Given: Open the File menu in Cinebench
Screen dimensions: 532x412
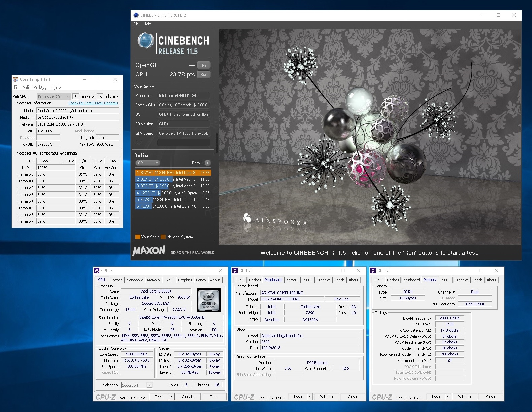Looking at the screenshot, I should pos(136,24).
